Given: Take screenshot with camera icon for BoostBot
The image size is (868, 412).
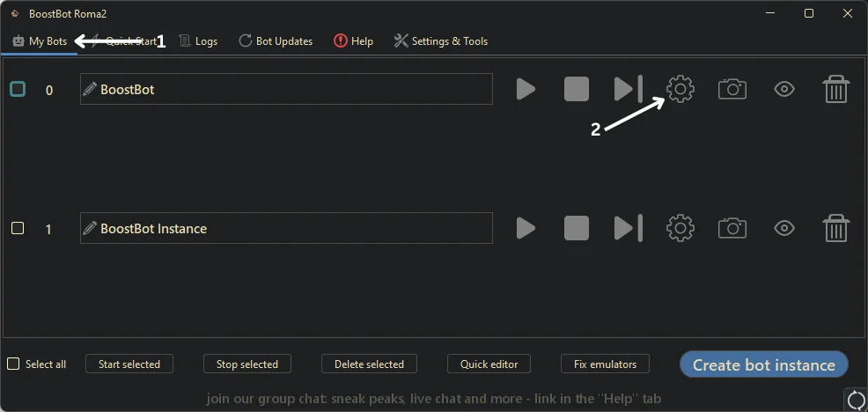Looking at the screenshot, I should coord(732,89).
